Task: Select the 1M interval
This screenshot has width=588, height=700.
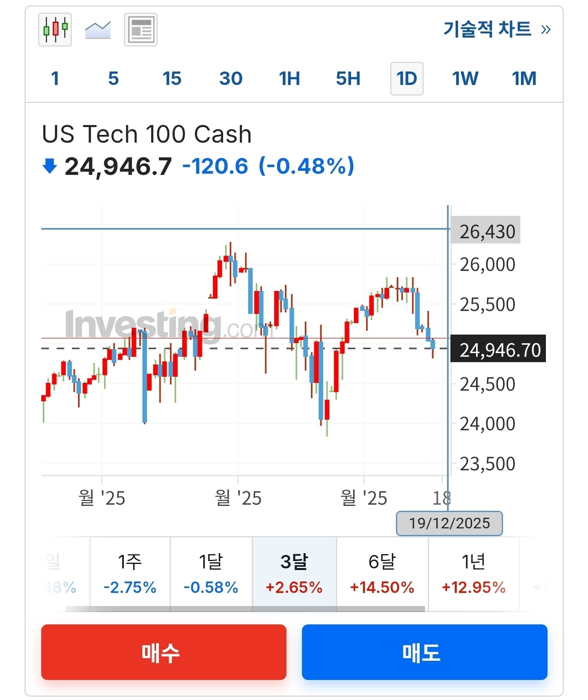Action: (x=524, y=78)
